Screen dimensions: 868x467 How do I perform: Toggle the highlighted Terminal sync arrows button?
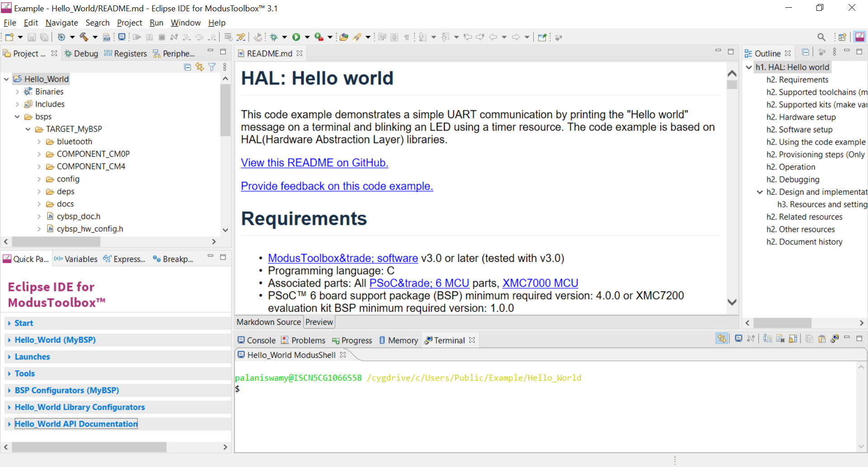pyautogui.click(x=722, y=338)
